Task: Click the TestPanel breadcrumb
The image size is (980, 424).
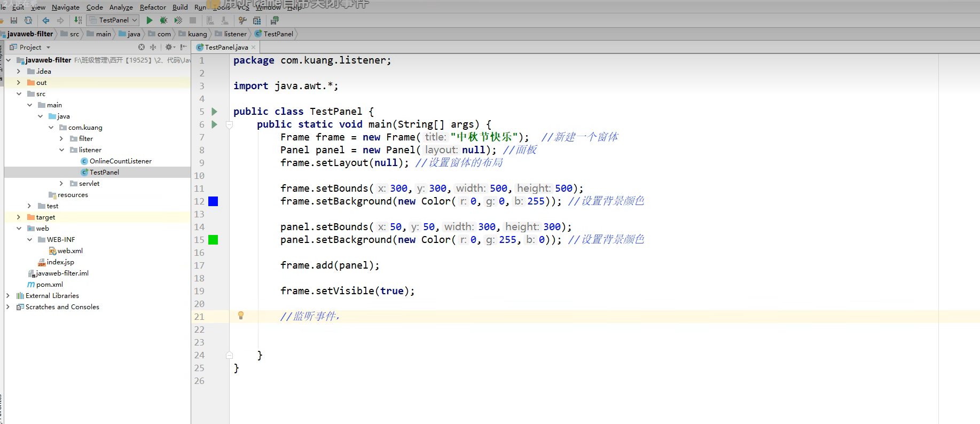Action: click(274, 34)
